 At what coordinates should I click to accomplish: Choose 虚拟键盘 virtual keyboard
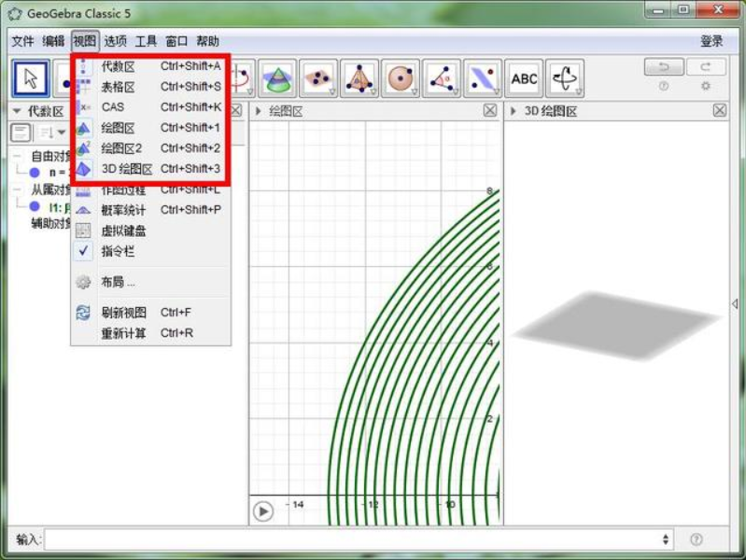[152, 231]
